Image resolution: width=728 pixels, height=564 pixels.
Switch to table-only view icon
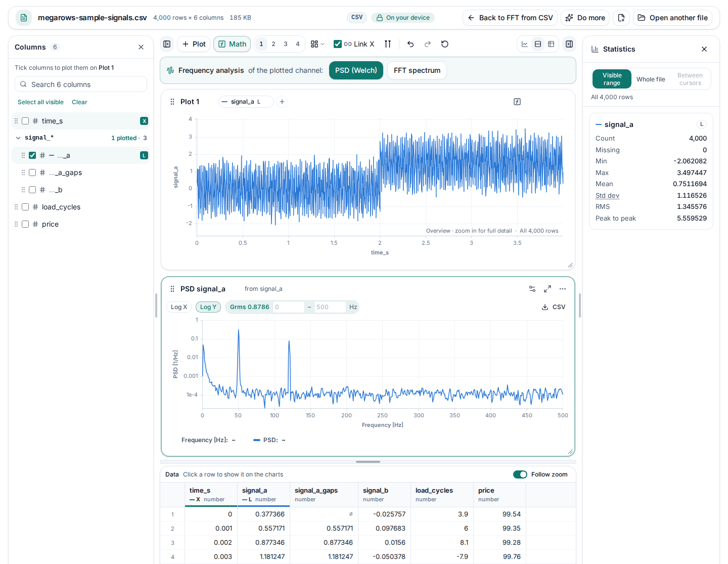[551, 44]
